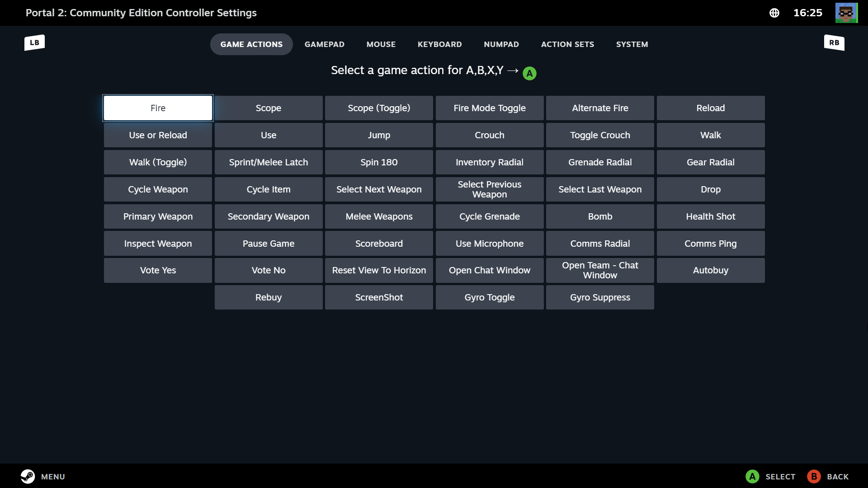Choose the Inventory Radial action
This screenshot has width=868, height=488.
tap(490, 162)
